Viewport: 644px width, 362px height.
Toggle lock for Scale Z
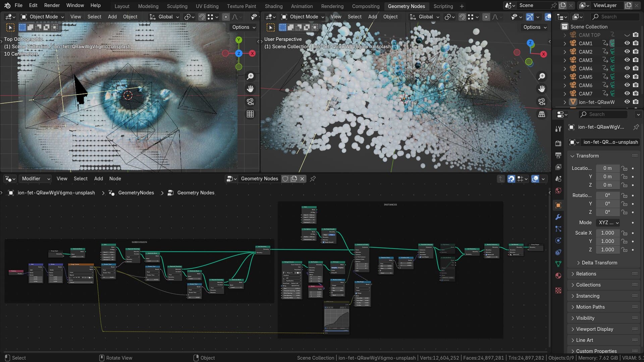click(624, 250)
